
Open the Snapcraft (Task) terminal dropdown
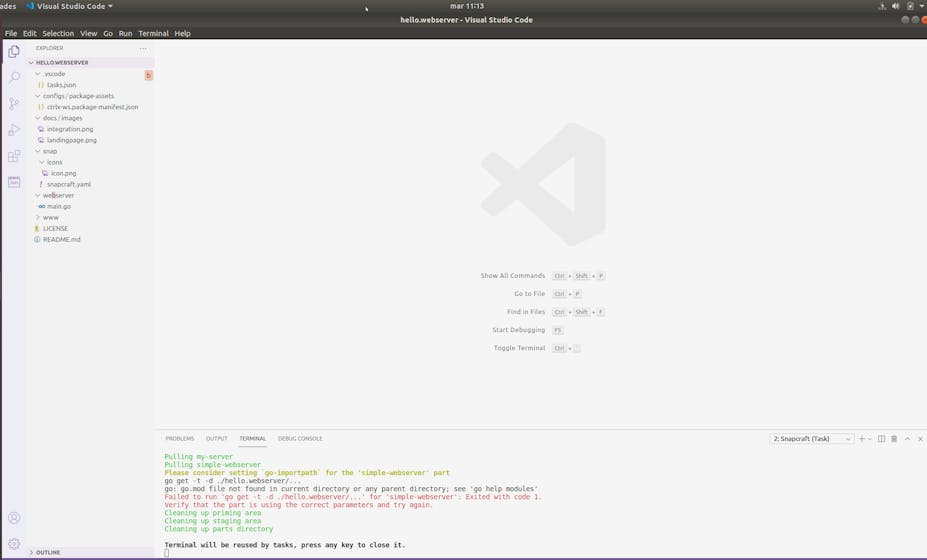click(812, 439)
